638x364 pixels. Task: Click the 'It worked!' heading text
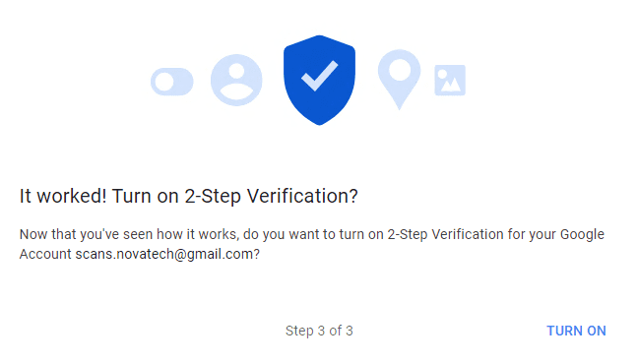[63, 196]
